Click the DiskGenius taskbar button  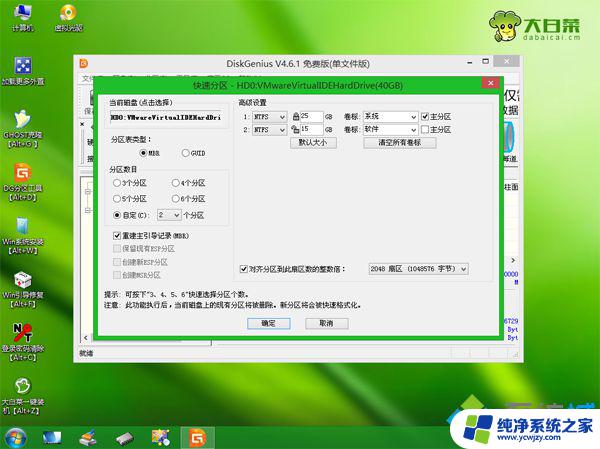click(197, 438)
